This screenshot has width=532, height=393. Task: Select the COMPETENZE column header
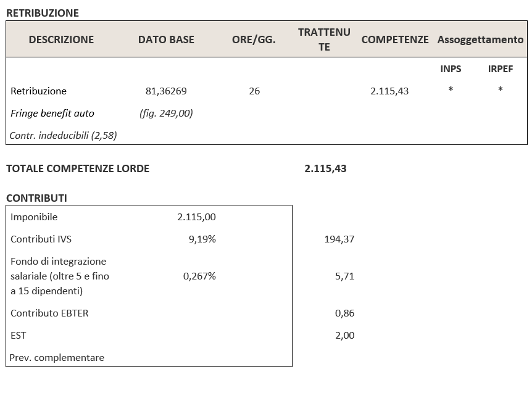tap(394, 39)
